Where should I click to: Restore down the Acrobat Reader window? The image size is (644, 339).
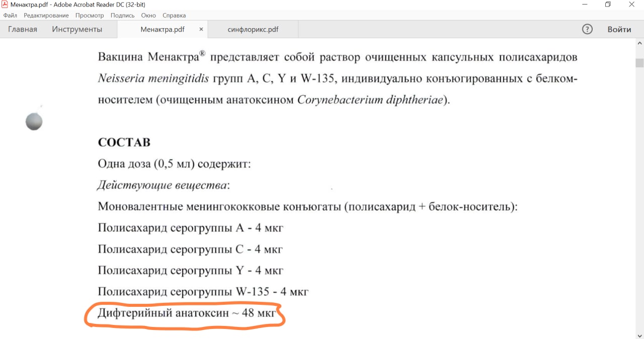(x=608, y=5)
